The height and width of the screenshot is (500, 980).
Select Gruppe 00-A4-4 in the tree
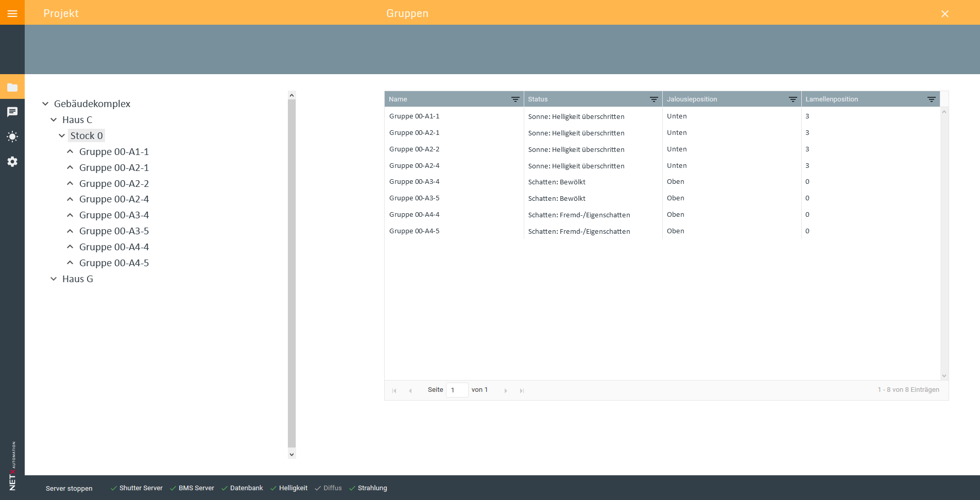[x=114, y=247]
